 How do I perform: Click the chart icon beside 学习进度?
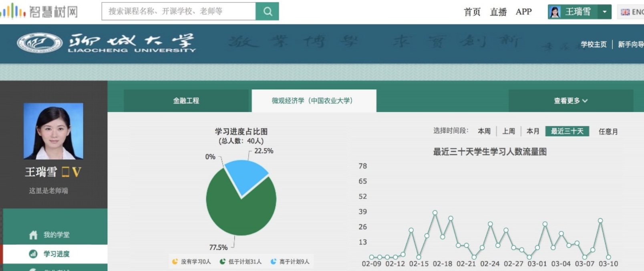(33, 254)
